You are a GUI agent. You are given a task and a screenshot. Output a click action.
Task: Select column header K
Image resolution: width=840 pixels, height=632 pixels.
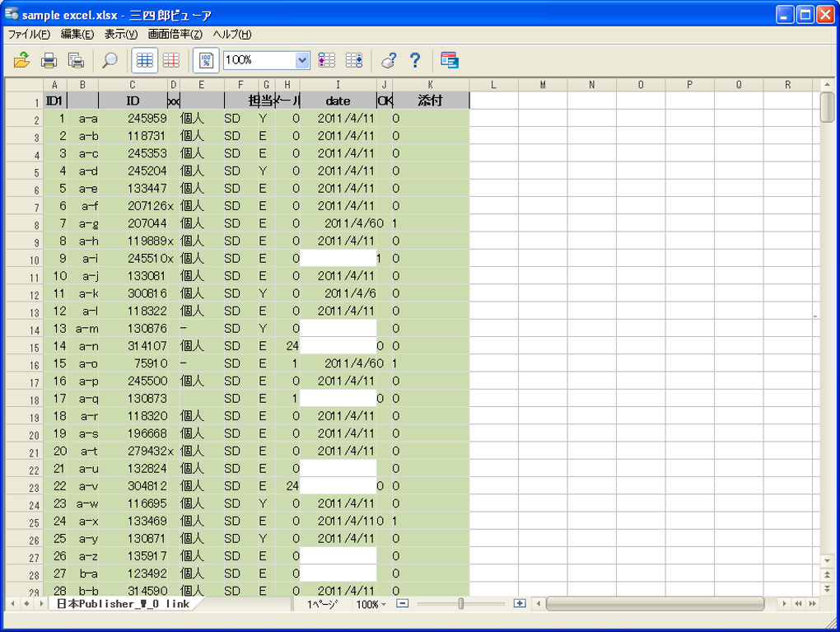tap(431, 85)
